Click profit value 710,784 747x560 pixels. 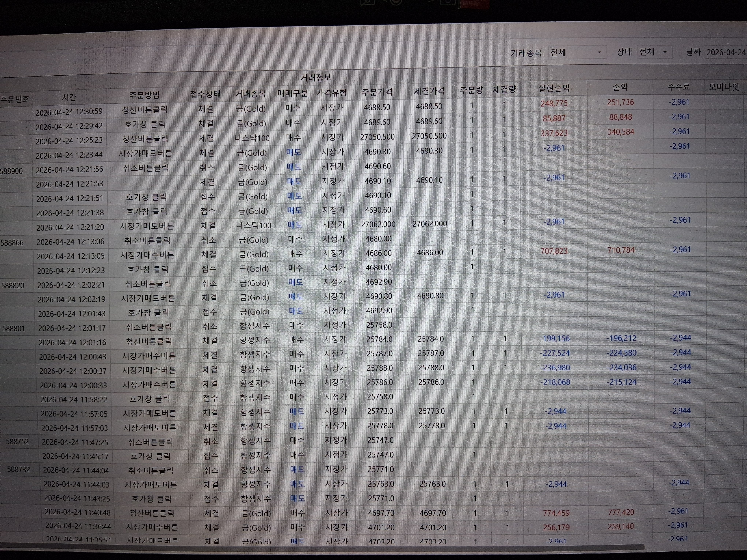(621, 250)
